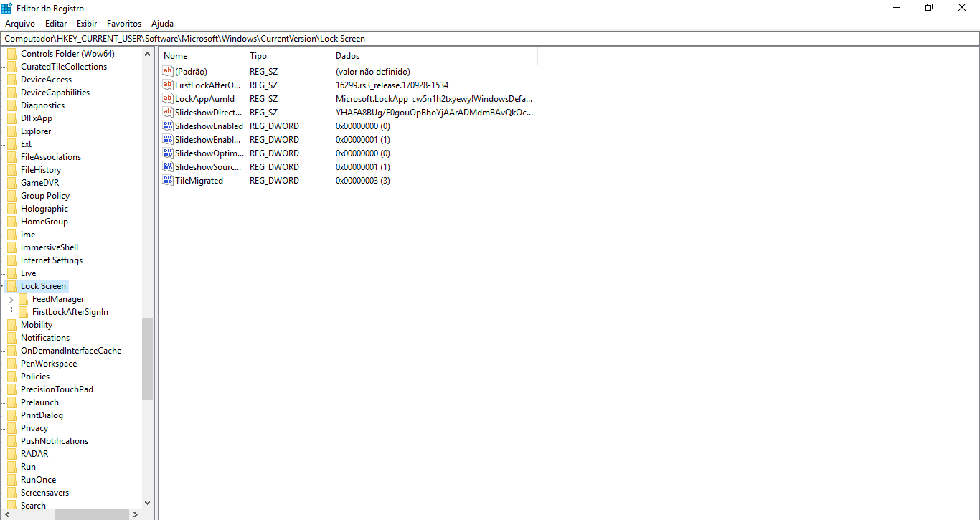
Task: Click the tree pane scroll down arrow
Action: point(148,503)
